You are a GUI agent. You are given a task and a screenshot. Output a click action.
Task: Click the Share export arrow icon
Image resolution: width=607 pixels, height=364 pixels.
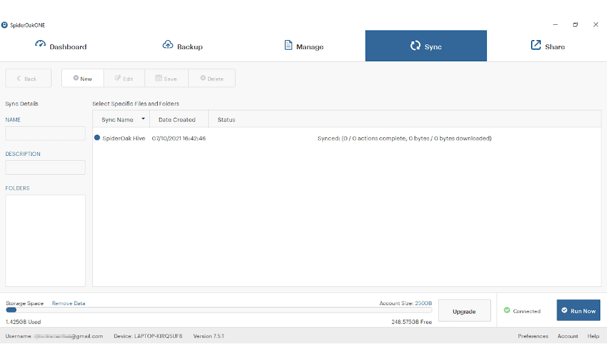(x=536, y=45)
